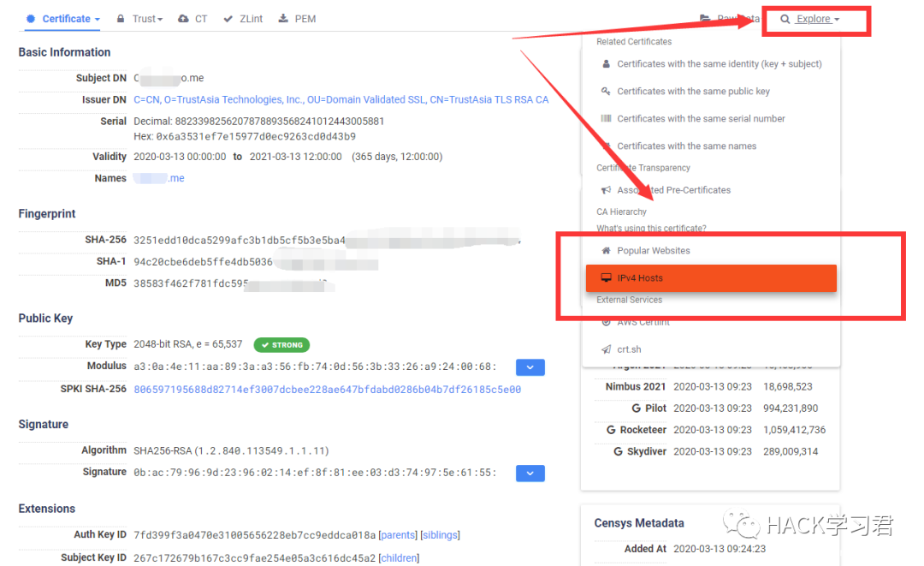Viewport: 924px width, 566px height.
Task: Open the children link for Subject Key ID
Action: [x=399, y=558]
